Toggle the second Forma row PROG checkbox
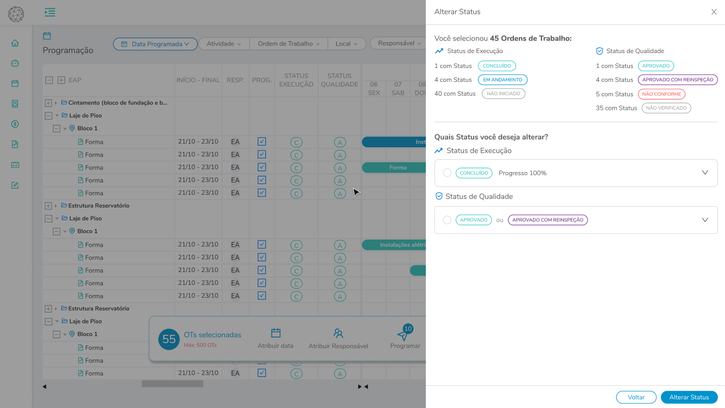The image size is (725, 408). pyautogui.click(x=262, y=155)
